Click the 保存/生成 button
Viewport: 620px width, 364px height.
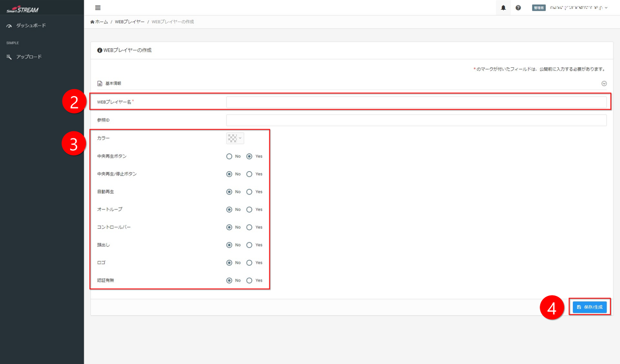pyautogui.click(x=589, y=307)
